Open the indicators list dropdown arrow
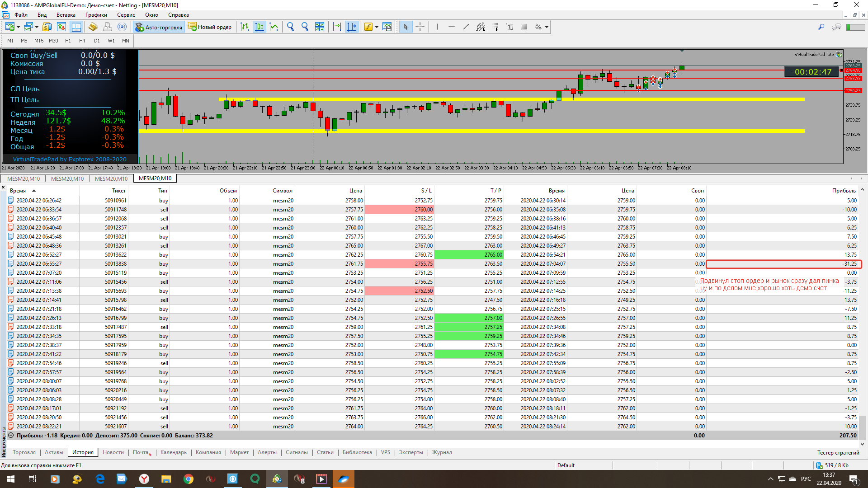Screen dimensions: 868x488 pos(377,27)
